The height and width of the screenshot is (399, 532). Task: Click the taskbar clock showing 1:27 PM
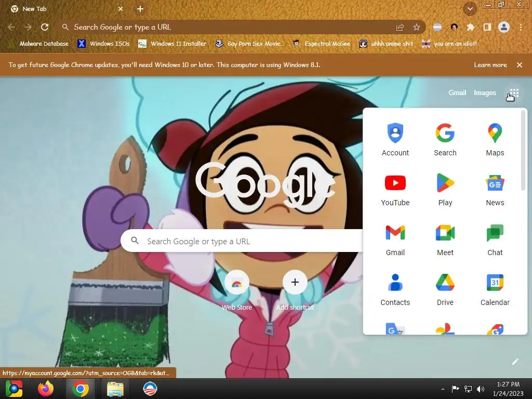pos(508,389)
